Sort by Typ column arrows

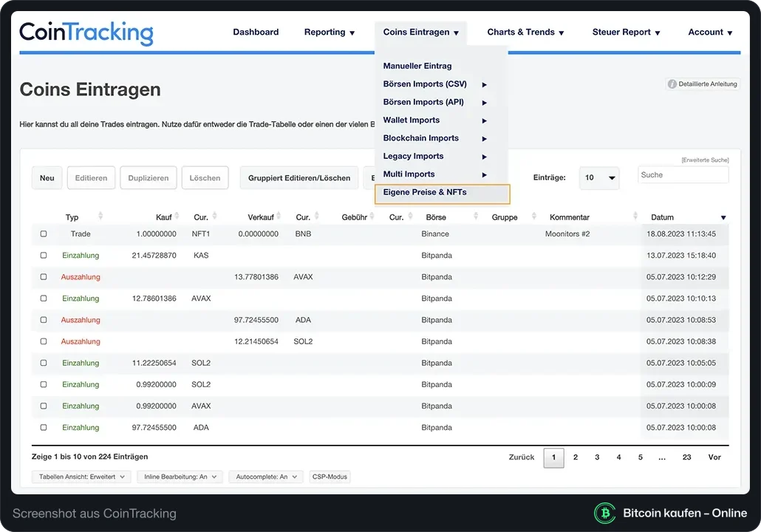100,216
